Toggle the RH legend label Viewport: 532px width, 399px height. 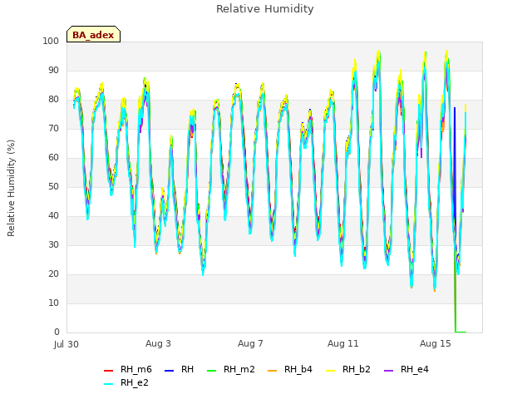[x=187, y=369]
